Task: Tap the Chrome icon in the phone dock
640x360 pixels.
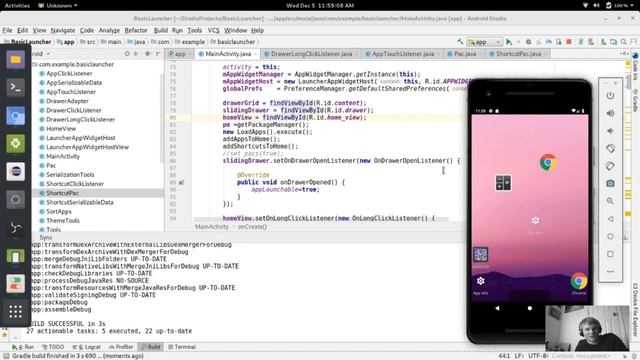Action: click(x=579, y=281)
